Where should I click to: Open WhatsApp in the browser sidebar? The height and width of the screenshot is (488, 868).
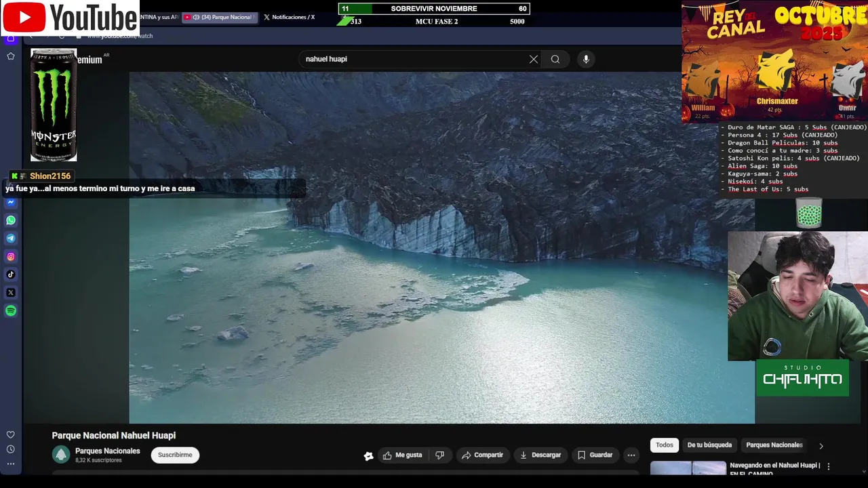click(11, 220)
